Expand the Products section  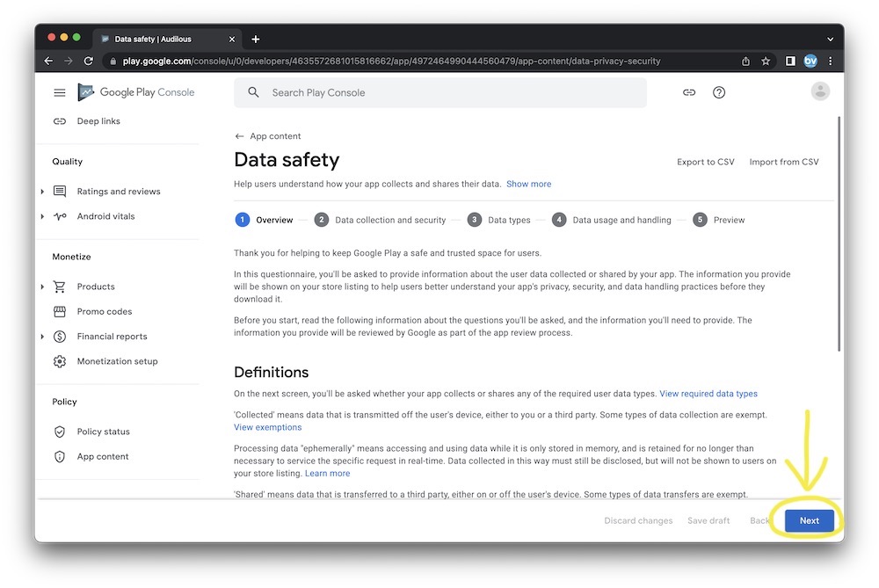[x=42, y=287]
